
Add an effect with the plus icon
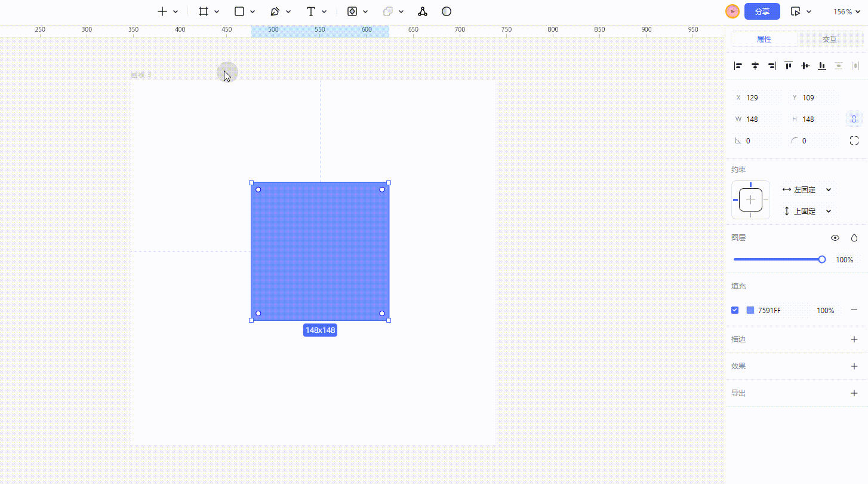[x=854, y=366]
